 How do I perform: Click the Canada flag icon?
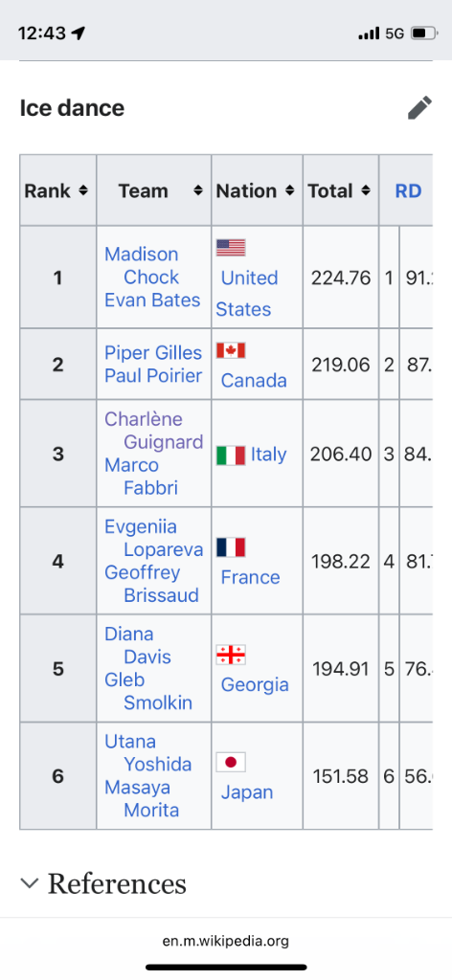click(231, 350)
